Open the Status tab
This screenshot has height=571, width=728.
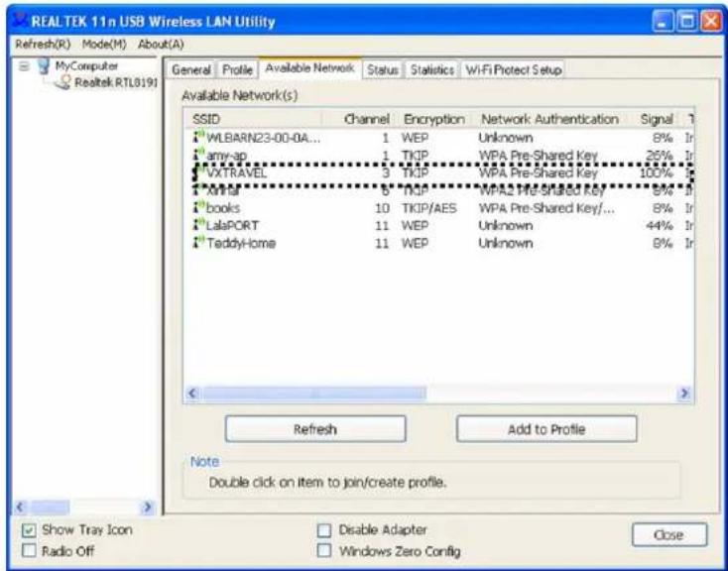[x=383, y=70]
